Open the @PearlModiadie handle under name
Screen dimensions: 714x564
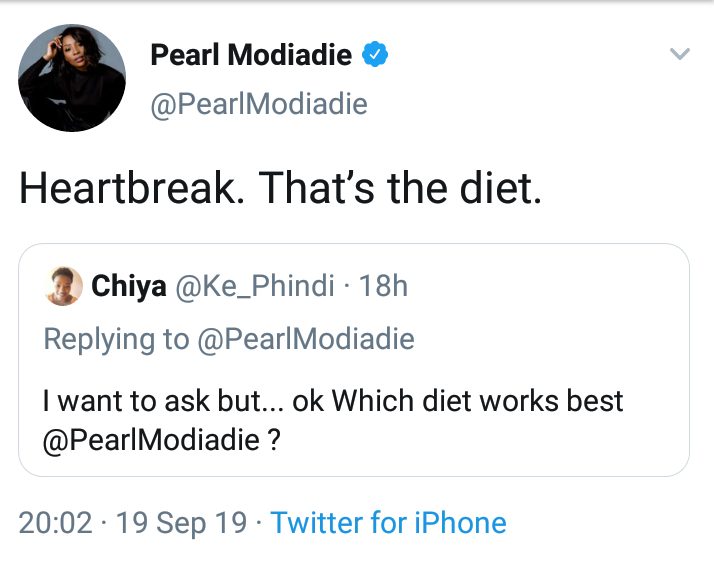tap(259, 104)
